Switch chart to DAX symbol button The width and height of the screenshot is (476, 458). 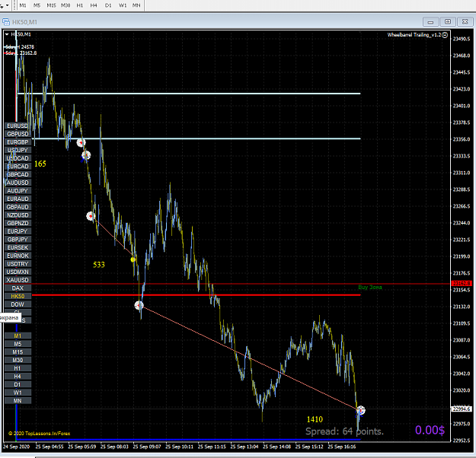tap(18, 288)
